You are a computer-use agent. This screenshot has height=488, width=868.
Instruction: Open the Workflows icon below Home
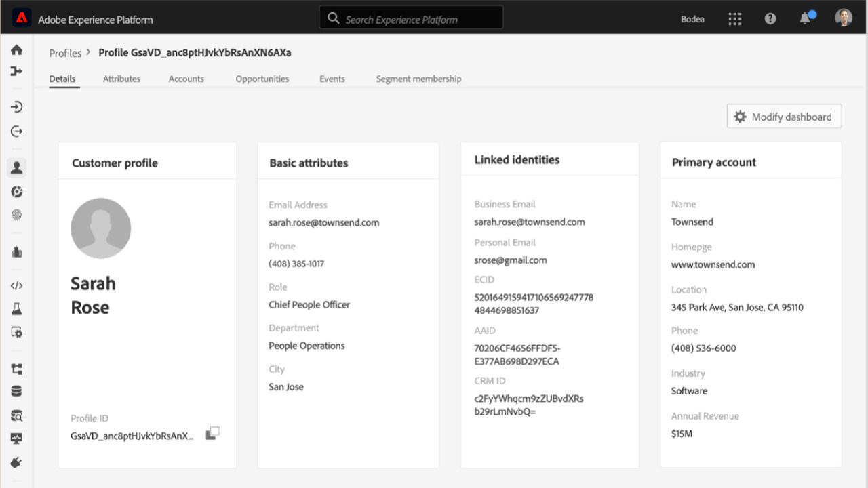point(17,71)
